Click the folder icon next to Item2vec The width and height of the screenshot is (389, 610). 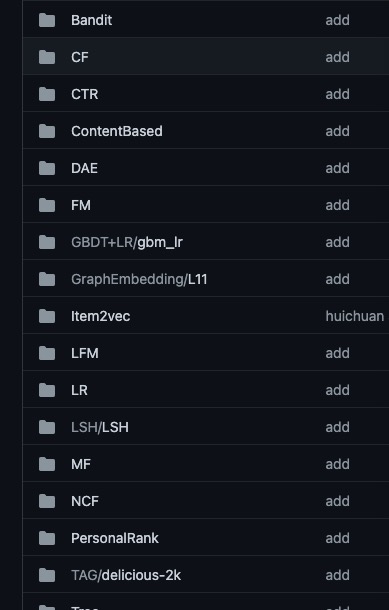47,316
